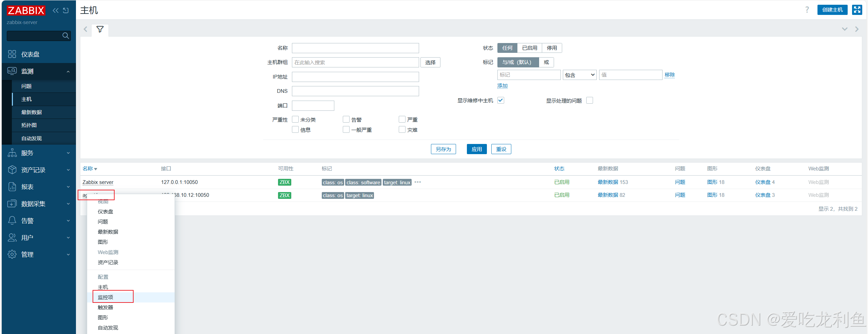Select 任何 status option

pos(507,48)
